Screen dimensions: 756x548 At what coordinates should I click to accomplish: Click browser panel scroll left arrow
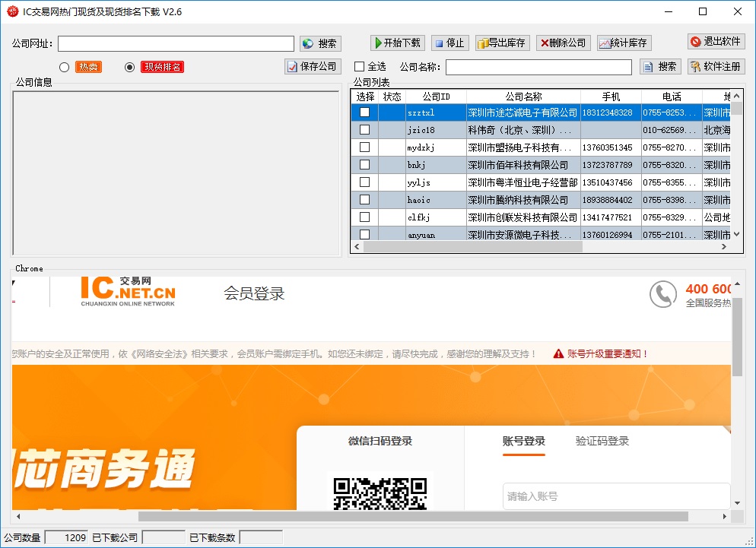point(18,516)
